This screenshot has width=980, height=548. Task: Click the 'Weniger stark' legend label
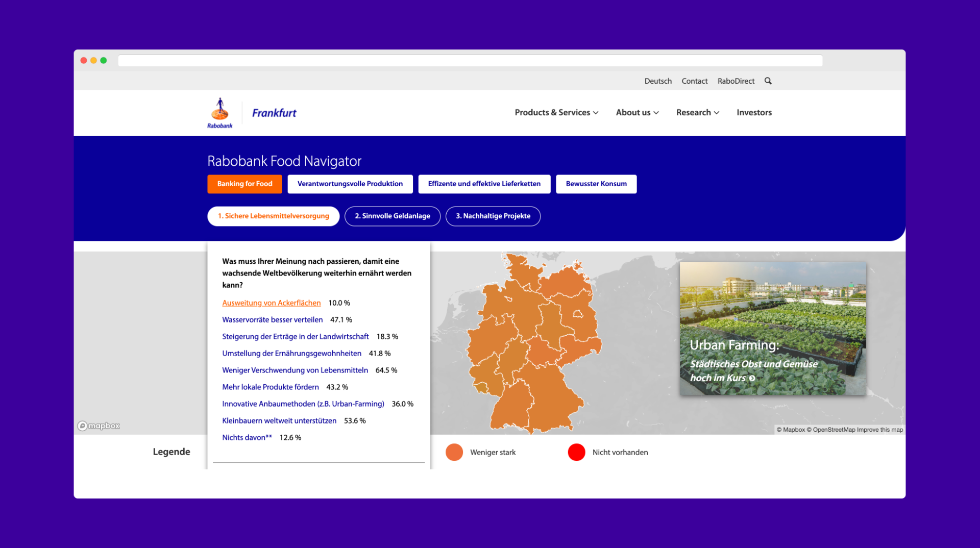[x=493, y=452]
